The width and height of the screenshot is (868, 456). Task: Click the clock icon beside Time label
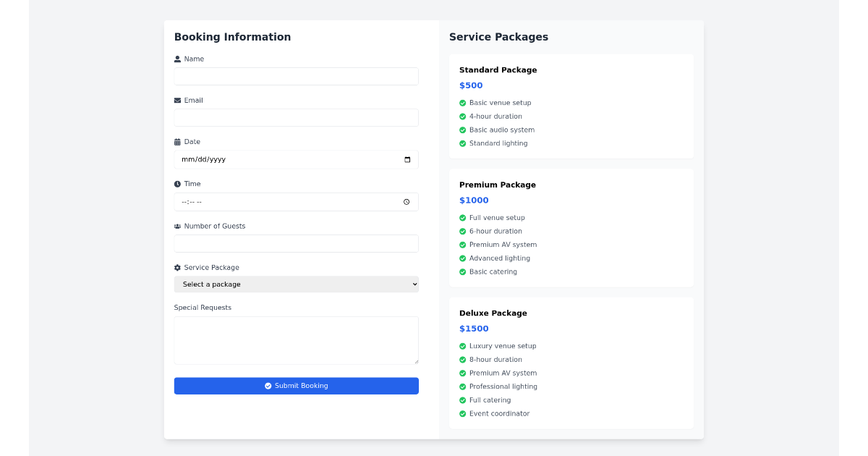click(178, 183)
